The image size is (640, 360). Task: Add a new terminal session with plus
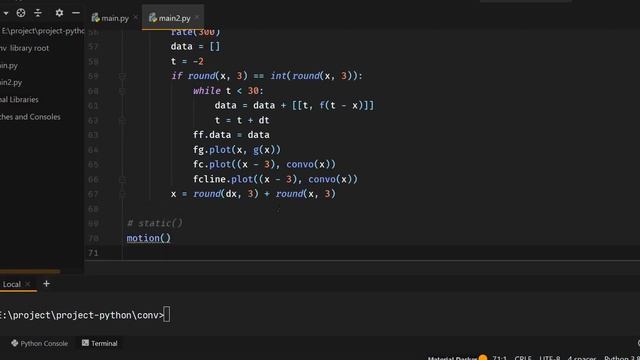coord(46,284)
